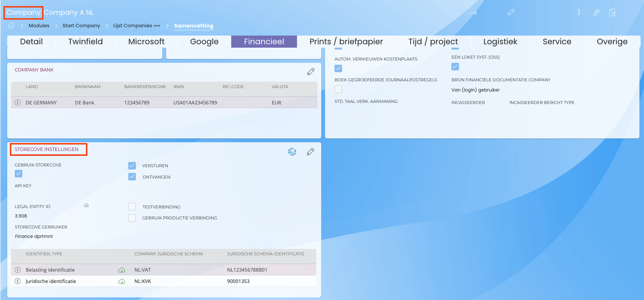644x300 pixels.
Task: Click the LAND column header in the bank table
Action: pos(32,87)
